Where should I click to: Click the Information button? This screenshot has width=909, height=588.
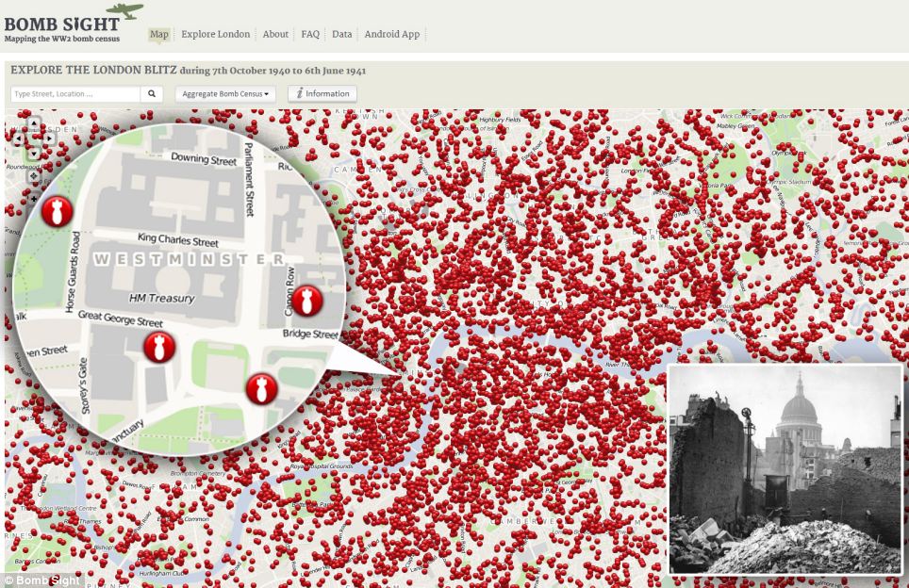(x=322, y=94)
